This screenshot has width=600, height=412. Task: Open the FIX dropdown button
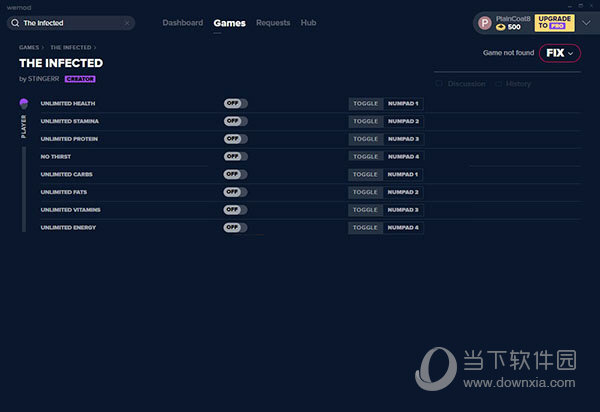(559, 53)
